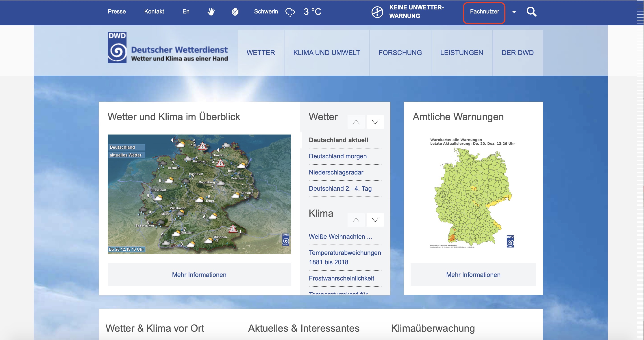Open the WETTER main menu
The height and width of the screenshot is (340, 644).
(x=261, y=53)
